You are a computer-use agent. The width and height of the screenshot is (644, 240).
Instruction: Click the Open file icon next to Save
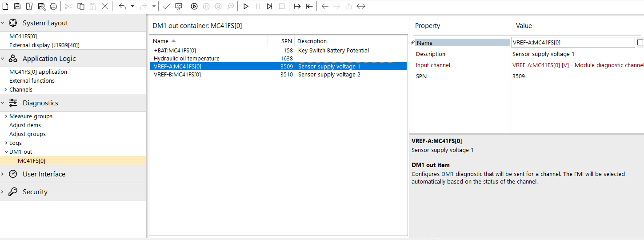click(x=29, y=6)
